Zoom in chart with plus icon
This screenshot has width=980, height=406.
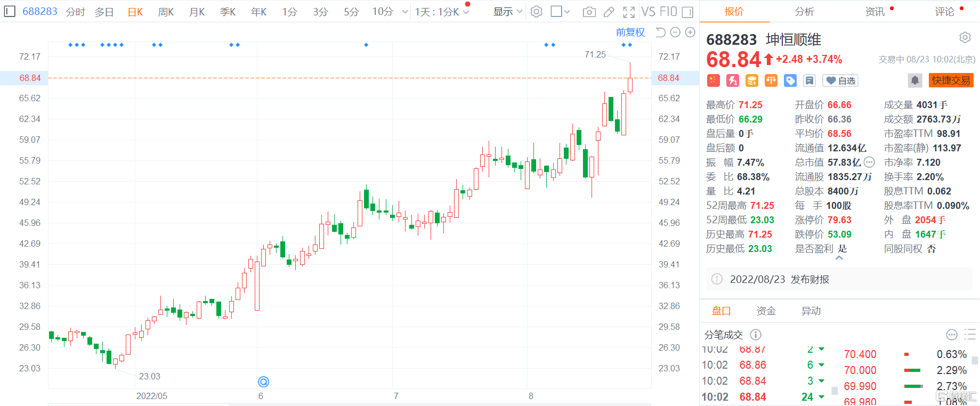(x=690, y=33)
